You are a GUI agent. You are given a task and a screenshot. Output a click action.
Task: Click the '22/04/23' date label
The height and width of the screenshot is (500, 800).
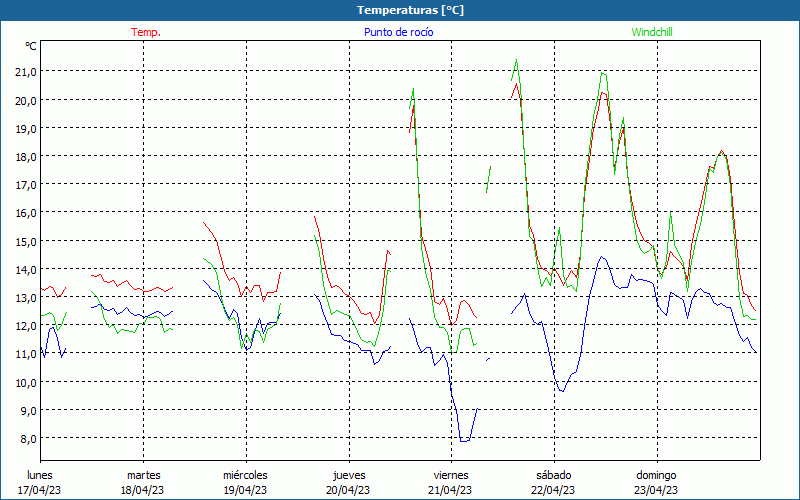click(x=553, y=490)
